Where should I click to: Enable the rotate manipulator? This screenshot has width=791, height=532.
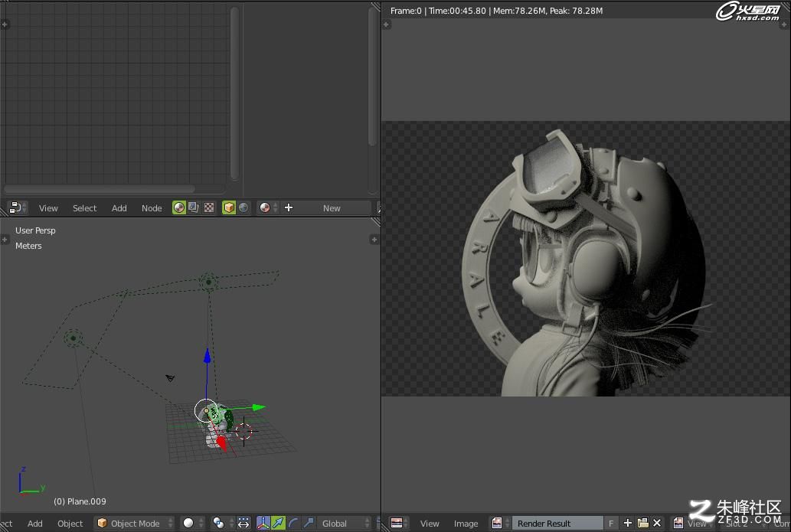293,524
